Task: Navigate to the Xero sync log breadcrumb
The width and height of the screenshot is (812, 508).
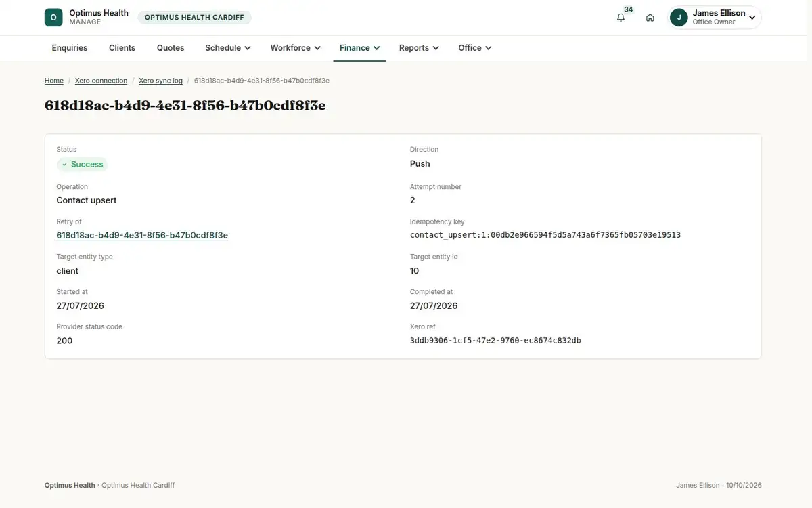Action: [160, 81]
